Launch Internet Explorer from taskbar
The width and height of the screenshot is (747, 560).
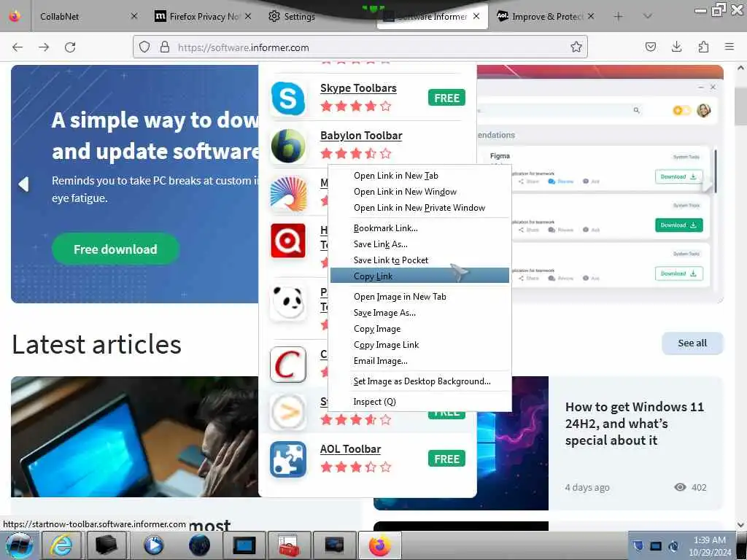click(61, 545)
